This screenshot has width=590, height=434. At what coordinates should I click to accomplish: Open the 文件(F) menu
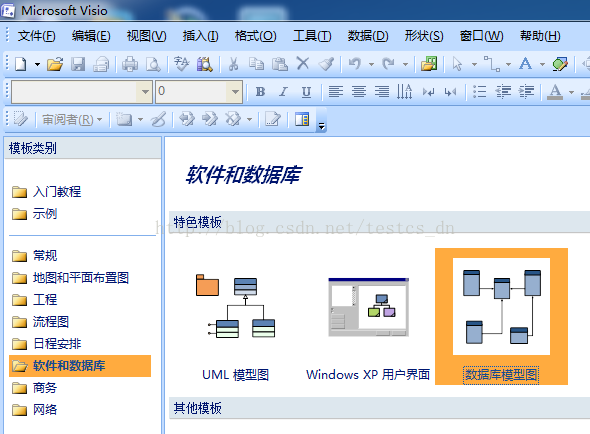(36, 36)
